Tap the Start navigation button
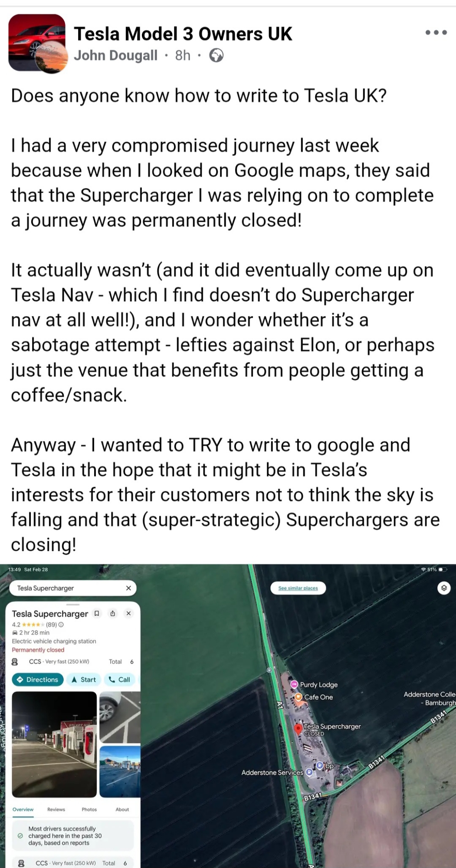456x868 pixels. coord(84,680)
